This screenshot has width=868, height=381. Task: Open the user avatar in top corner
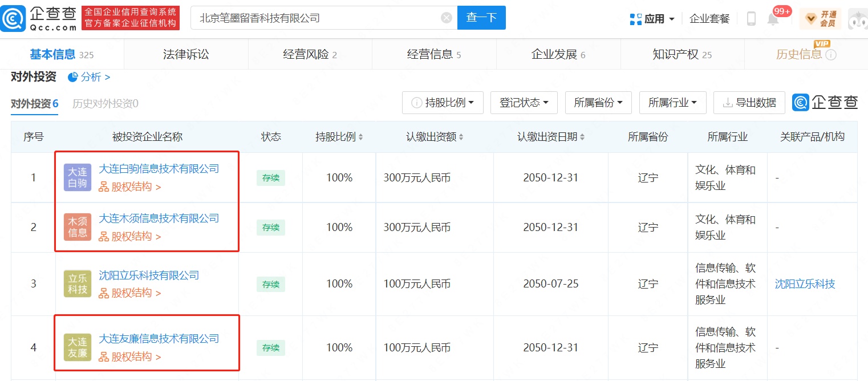tap(857, 19)
